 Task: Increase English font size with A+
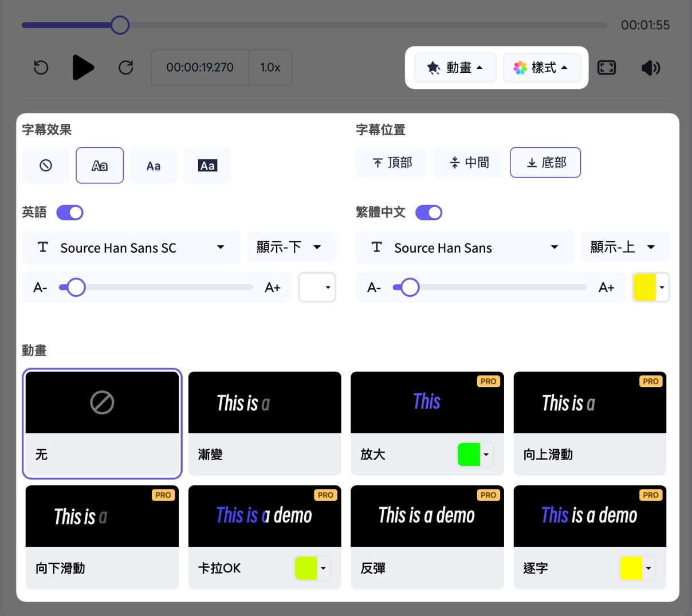[273, 288]
